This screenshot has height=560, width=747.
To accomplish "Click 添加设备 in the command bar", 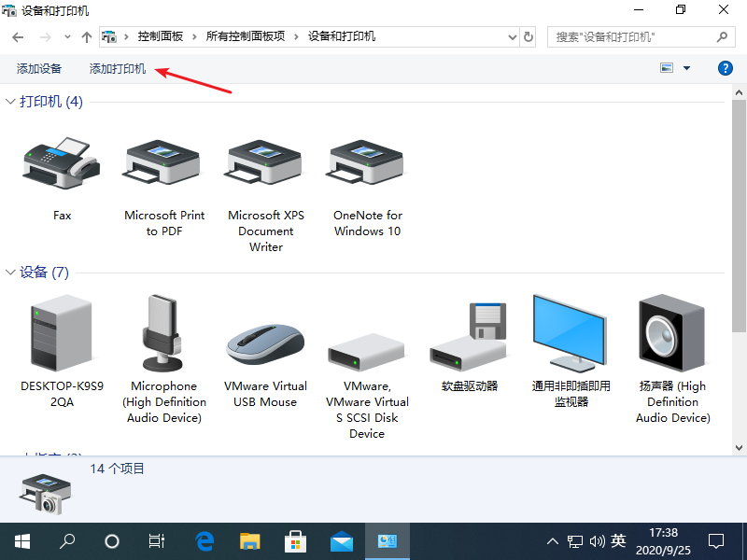I will coord(39,69).
